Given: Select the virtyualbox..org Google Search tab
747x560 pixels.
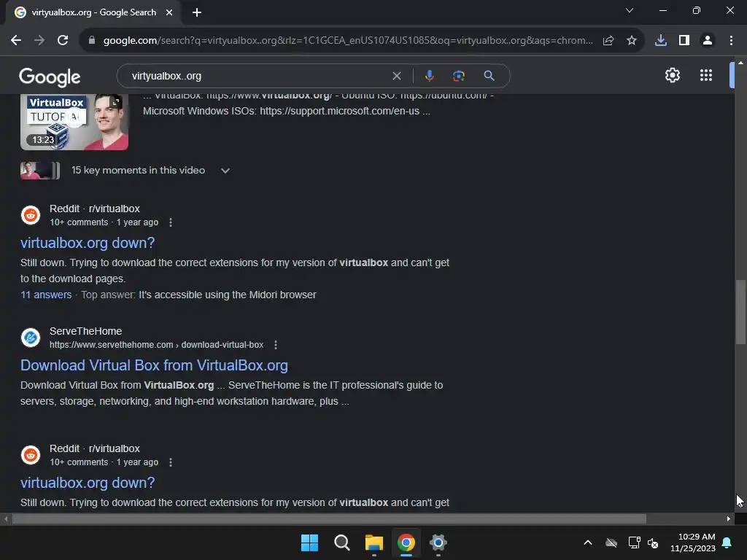Looking at the screenshot, I should [x=93, y=12].
